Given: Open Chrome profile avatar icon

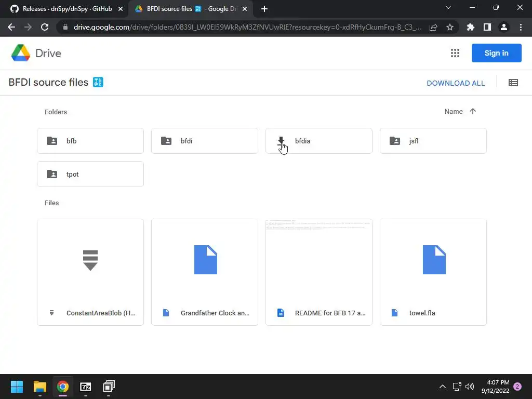Looking at the screenshot, I should [x=504, y=27].
